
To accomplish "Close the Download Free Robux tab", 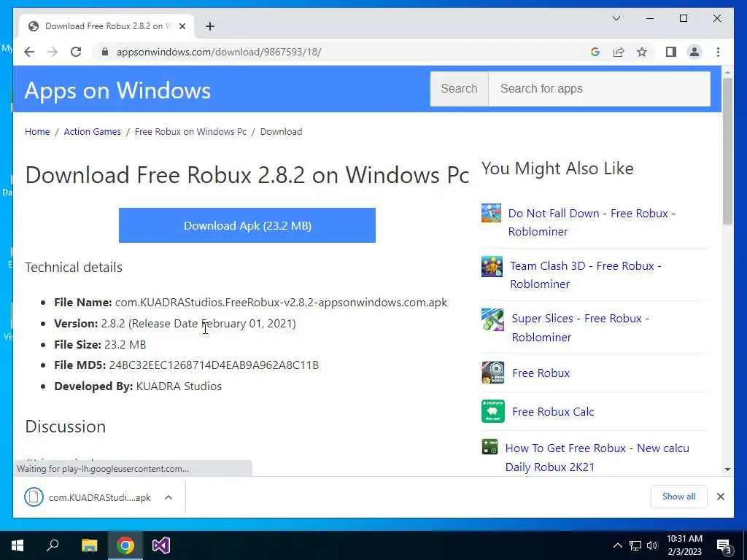I will (182, 26).
